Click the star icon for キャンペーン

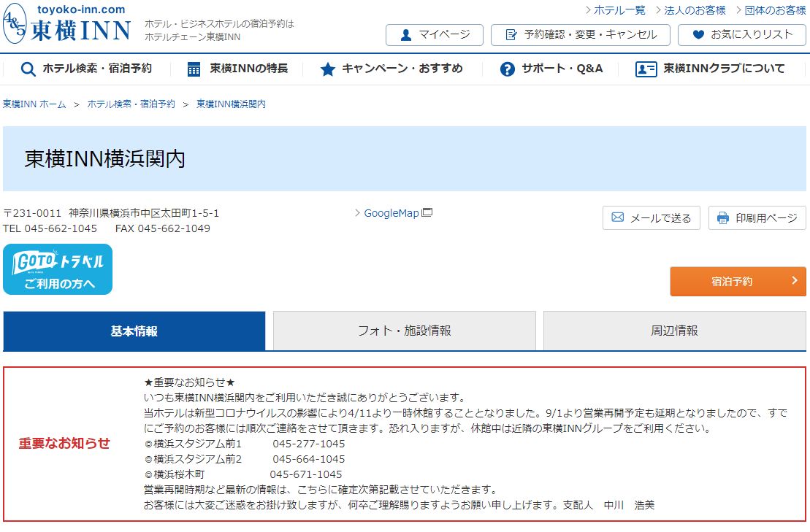coord(327,69)
